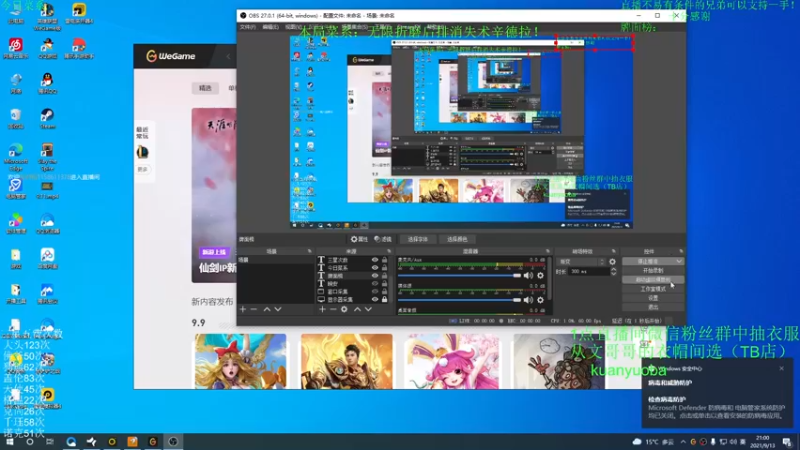Open the Windows Start menu
The image size is (800, 450).
pyautogui.click(x=9, y=441)
